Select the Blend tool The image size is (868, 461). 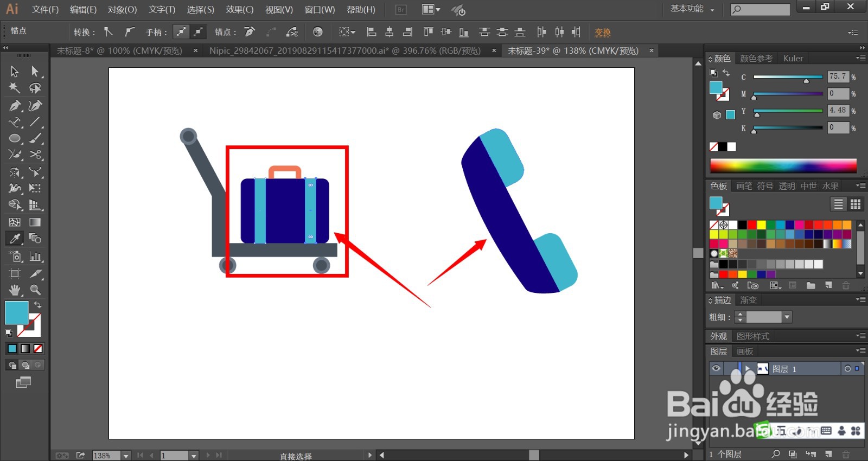35,239
